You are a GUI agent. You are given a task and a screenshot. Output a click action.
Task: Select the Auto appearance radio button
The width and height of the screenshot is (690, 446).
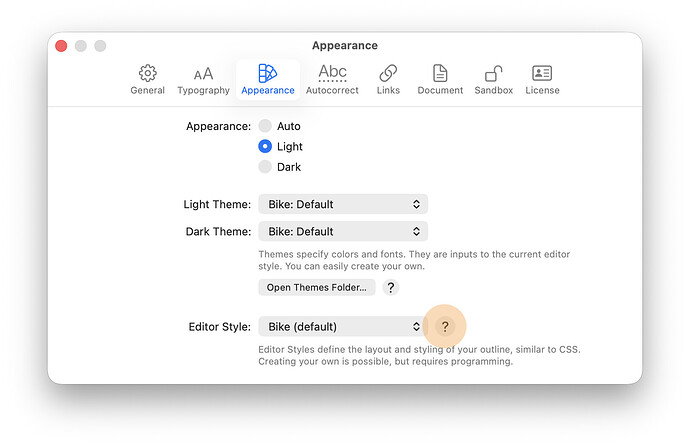(x=265, y=126)
